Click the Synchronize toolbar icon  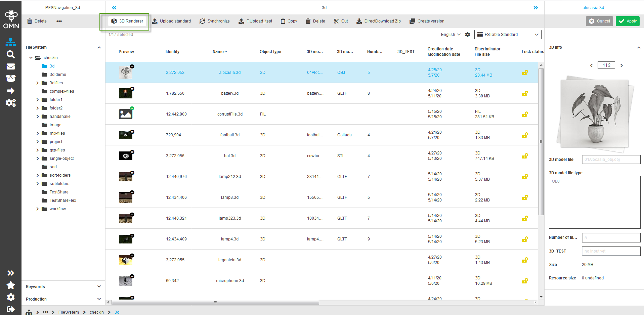click(202, 21)
